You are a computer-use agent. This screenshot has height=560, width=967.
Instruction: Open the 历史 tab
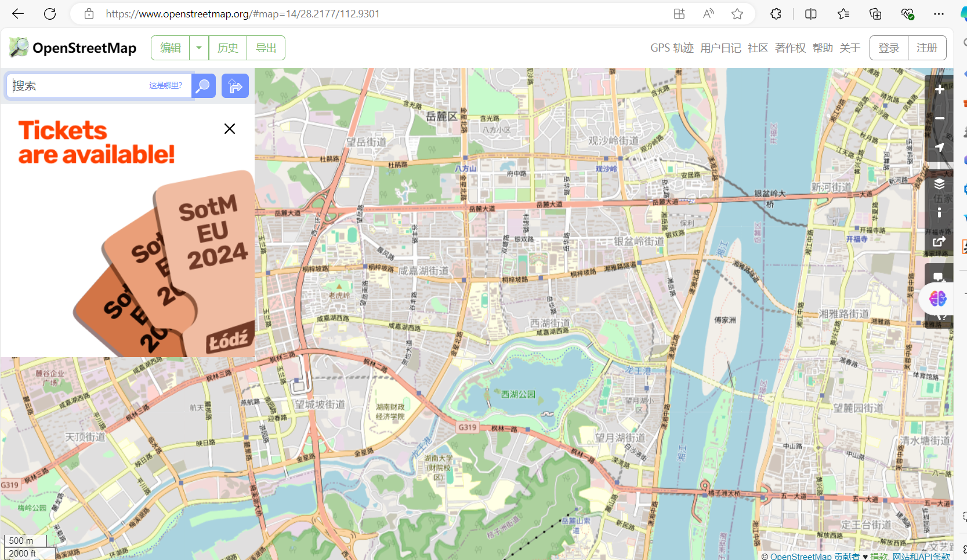pos(227,48)
